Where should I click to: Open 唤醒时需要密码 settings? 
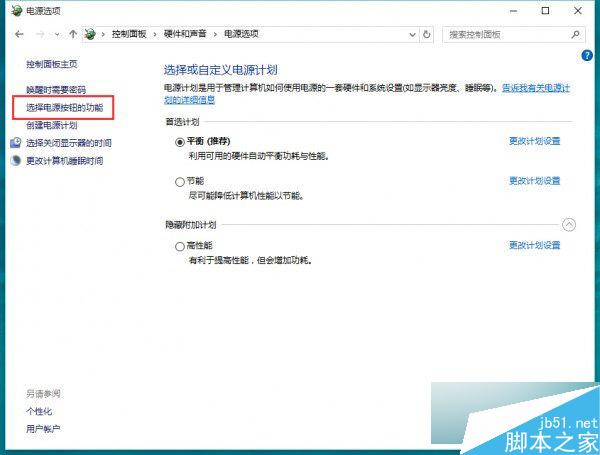point(56,90)
